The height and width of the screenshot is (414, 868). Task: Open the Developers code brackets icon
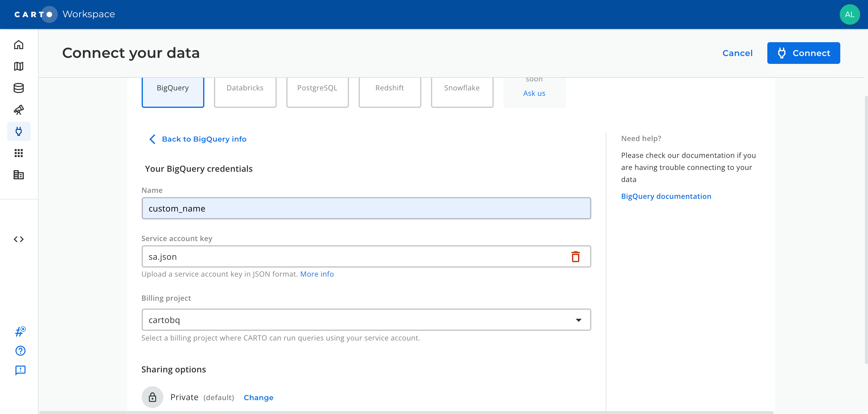(x=18, y=239)
